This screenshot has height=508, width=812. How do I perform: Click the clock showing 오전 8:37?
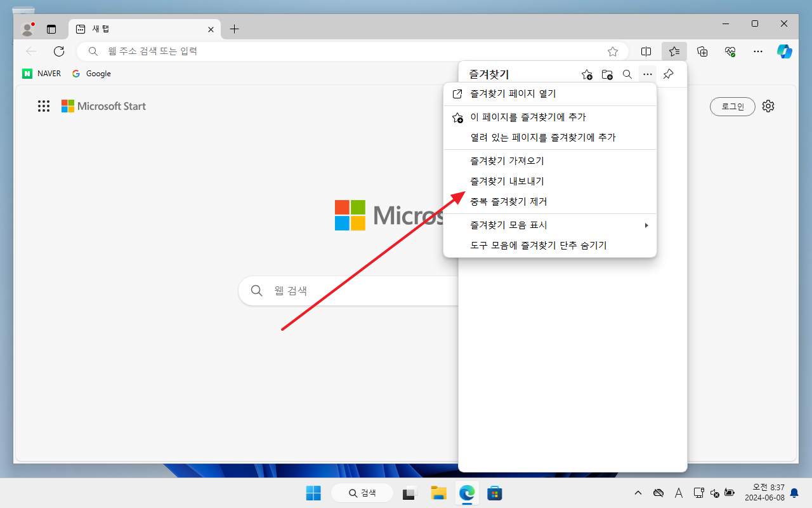point(764,493)
